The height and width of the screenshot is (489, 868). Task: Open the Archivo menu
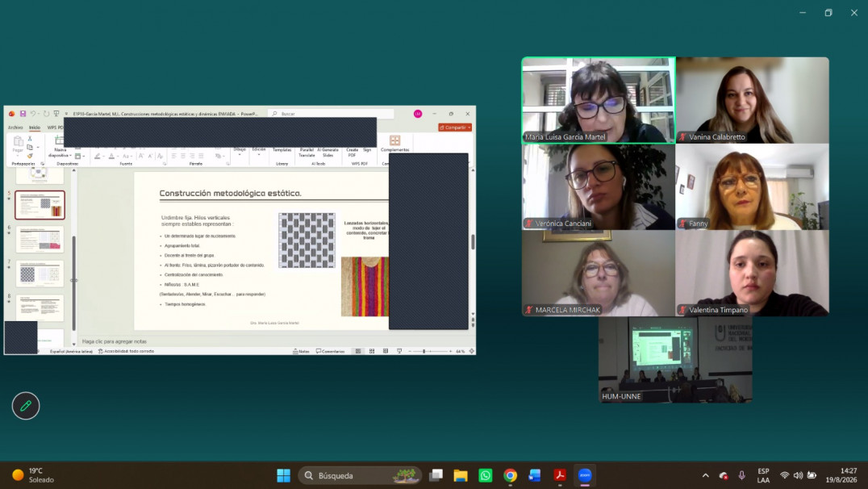(x=15, y=127)
